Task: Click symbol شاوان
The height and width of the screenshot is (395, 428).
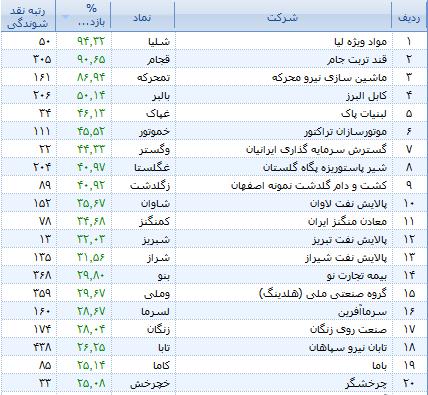Action: pyautogui.click(x=156, y=204)
